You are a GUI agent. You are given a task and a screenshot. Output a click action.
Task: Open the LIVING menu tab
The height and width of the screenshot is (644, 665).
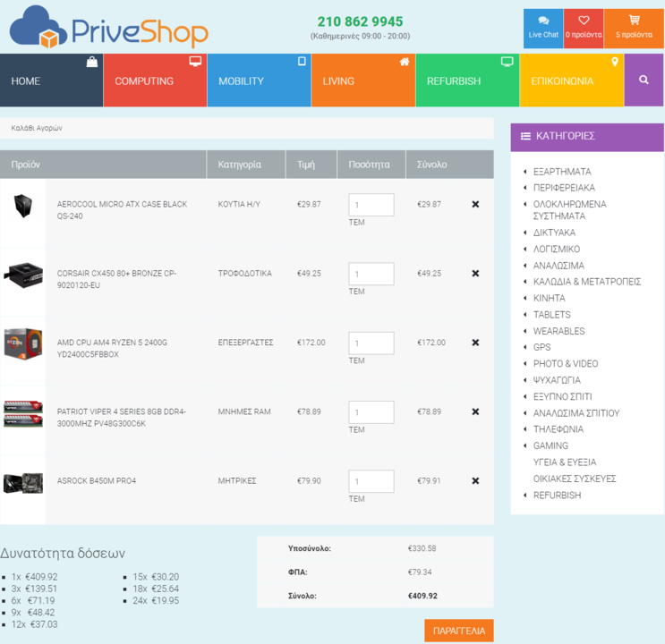point(363,80)
